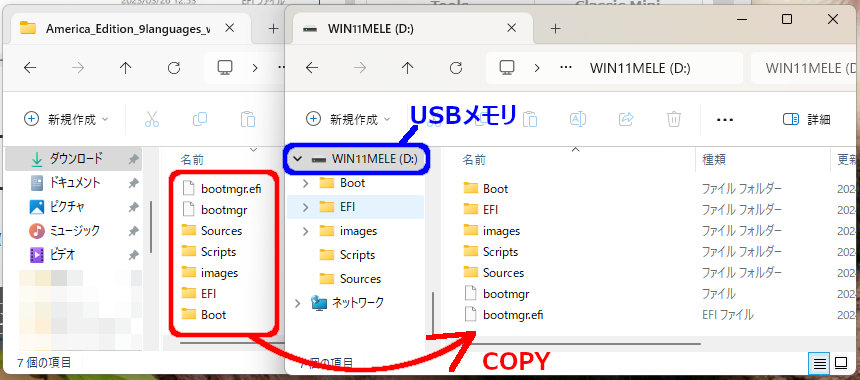Viewport: 860px width, 380px height.
Task: Click the Rename icon in WIN11MELE toolbar
Action: (x=578, y=119)
